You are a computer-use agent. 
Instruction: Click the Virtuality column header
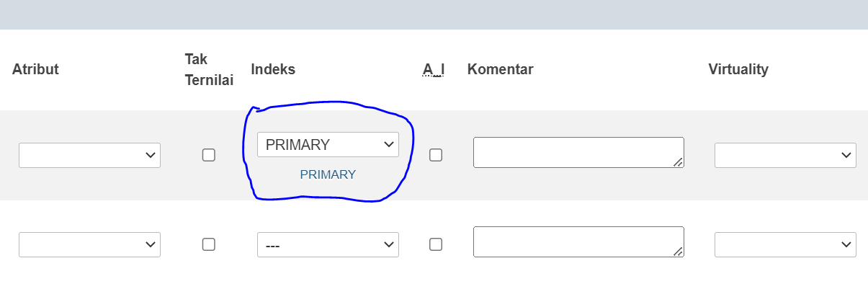[x=738, y=69]
